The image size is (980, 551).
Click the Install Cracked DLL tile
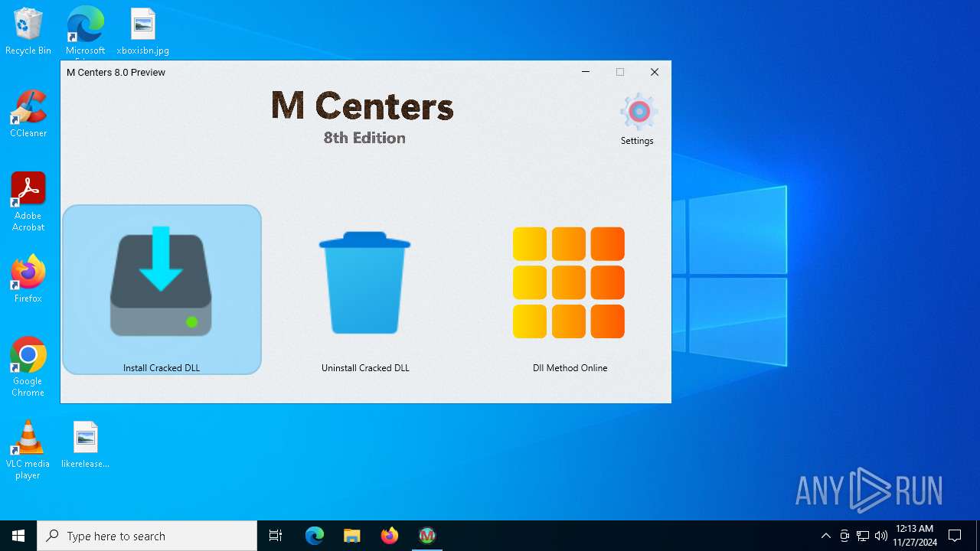(x=162, y=289)
